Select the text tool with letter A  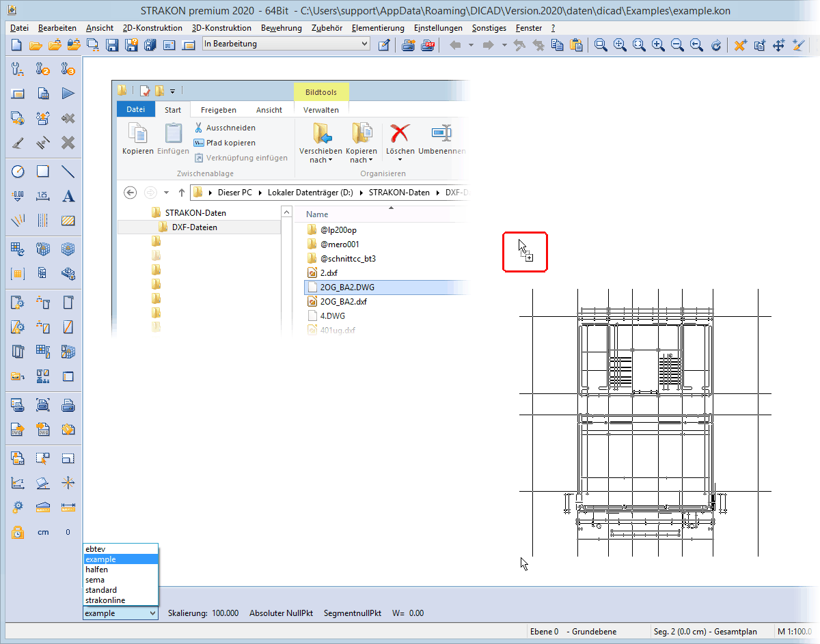68,196
